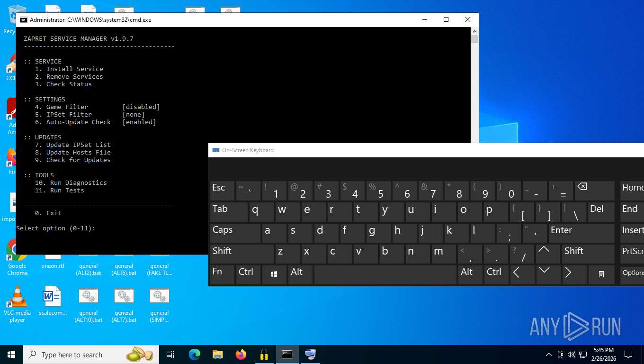644x364 pixels.
Task: Tap the Tab key on On-Screen Keyboard
Action: tap(229, 212)
